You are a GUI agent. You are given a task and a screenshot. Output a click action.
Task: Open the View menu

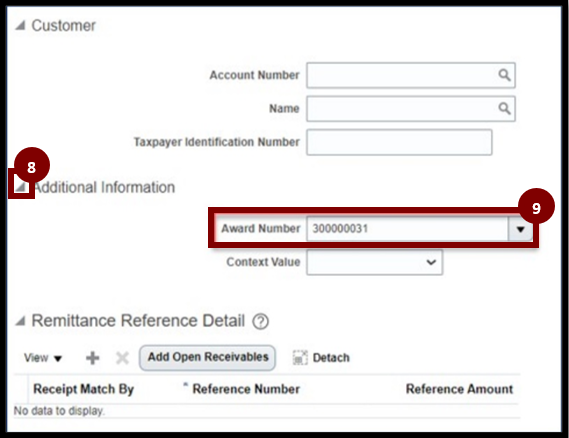(43, 358)
